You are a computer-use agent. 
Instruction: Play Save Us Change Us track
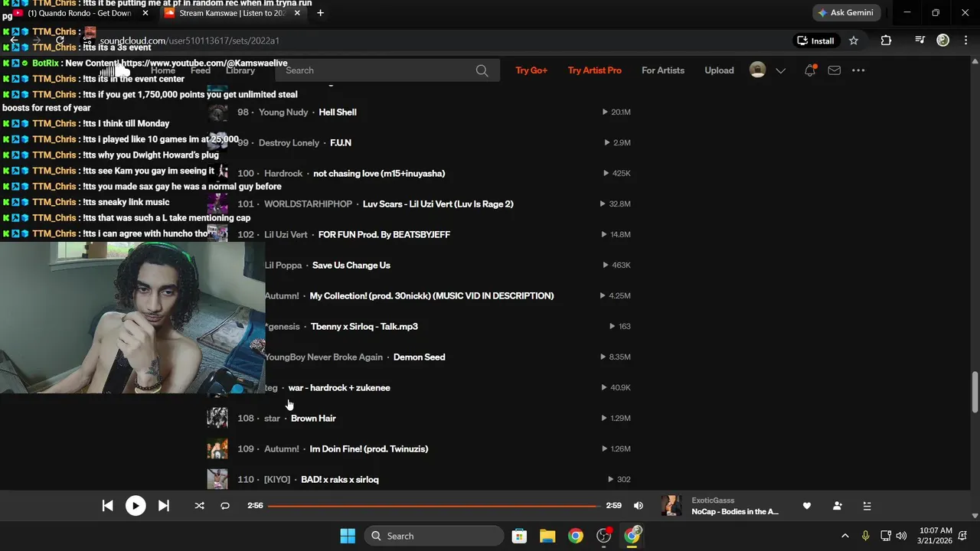pyautogui.click(x=351, y=266)
